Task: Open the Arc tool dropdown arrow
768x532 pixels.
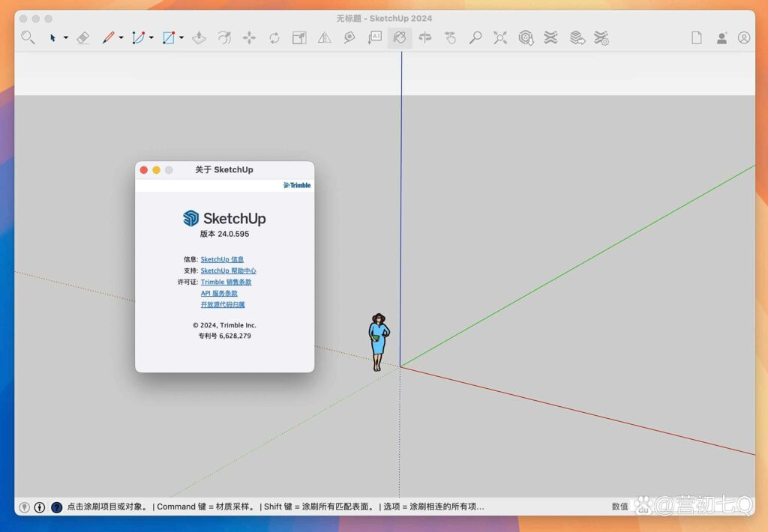Action: click(x=151, y=37)
